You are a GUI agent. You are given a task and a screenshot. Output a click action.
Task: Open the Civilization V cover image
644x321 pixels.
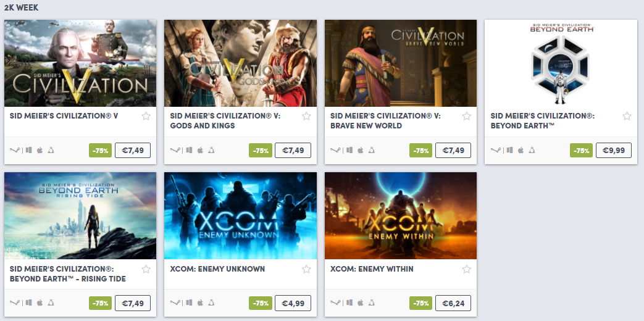click(x=80, y=63)
